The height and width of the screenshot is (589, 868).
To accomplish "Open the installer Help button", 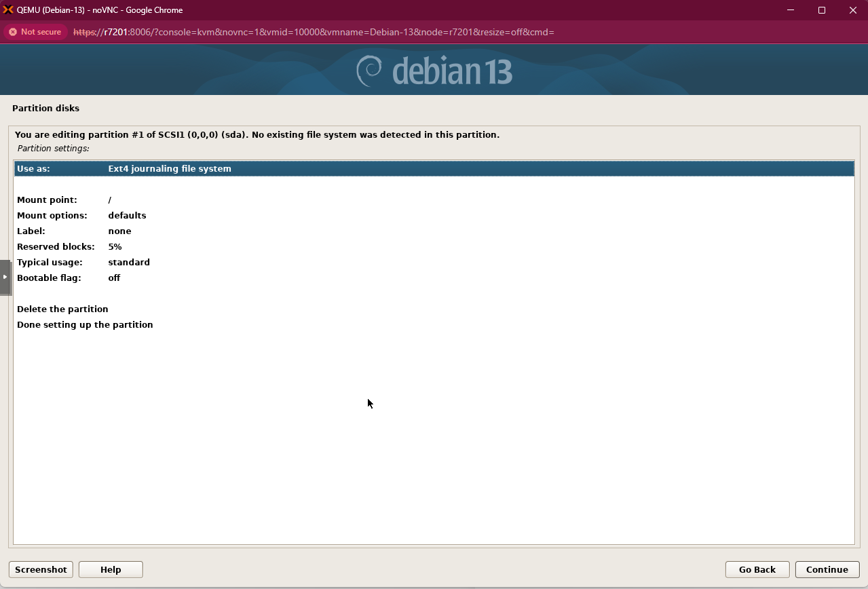I will 111,569.
